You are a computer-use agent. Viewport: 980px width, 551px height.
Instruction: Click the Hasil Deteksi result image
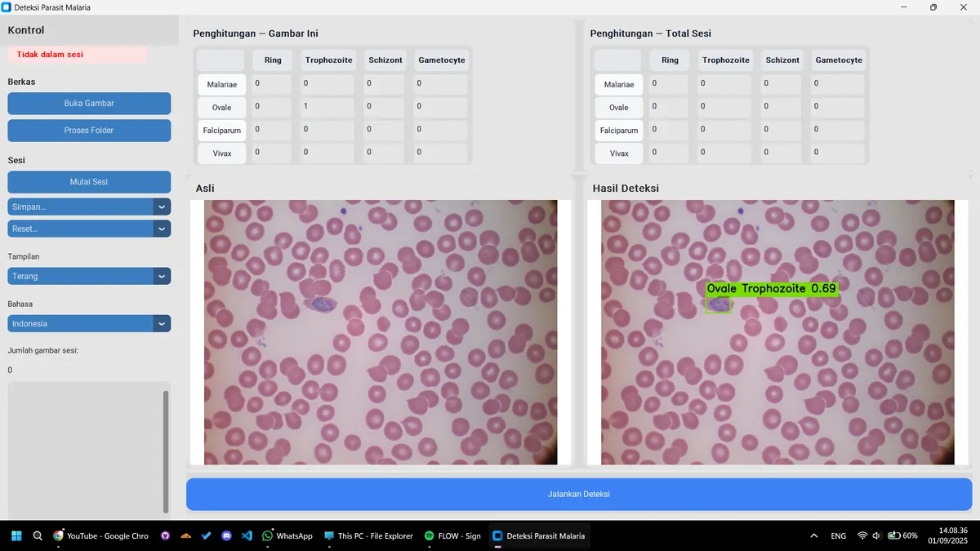point(777,332)
